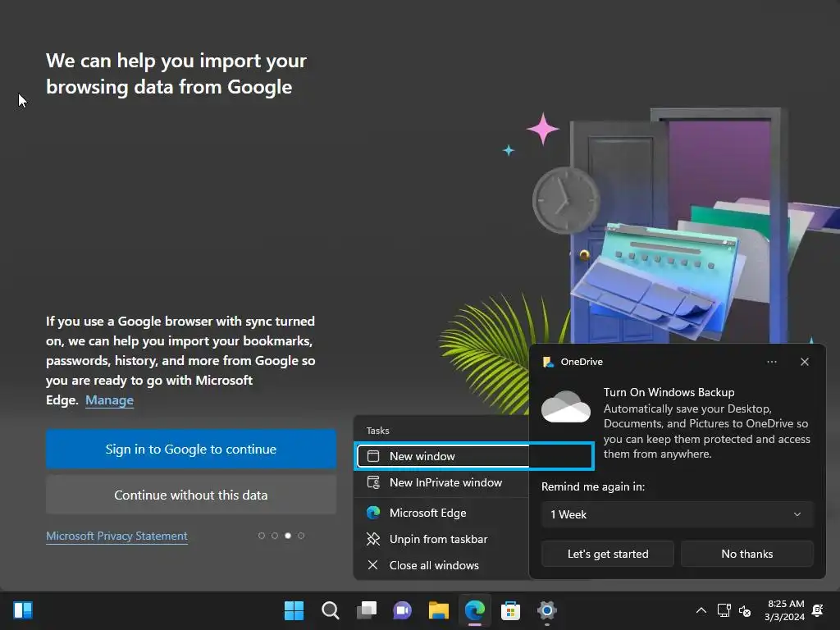The height and width of the screenshot is (630, 840).
Task: Click the Edge logo in jump list
Action: [x=373, y=513]
